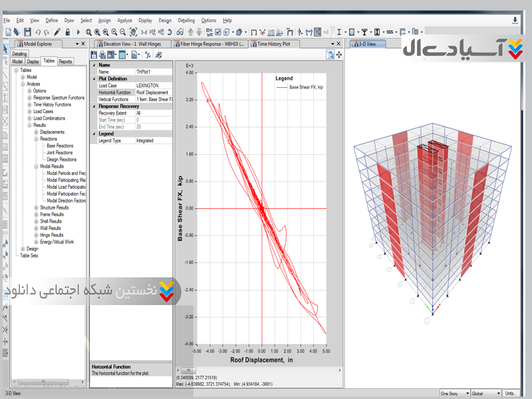Click the Load Case value LEXINGTON

point(147,86)
